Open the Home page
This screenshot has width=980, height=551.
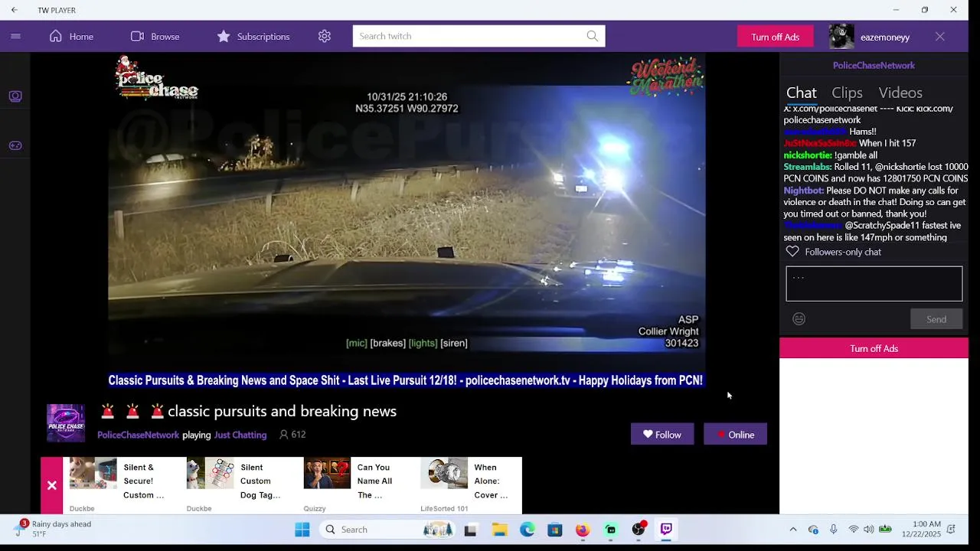[x=71, y=36]
